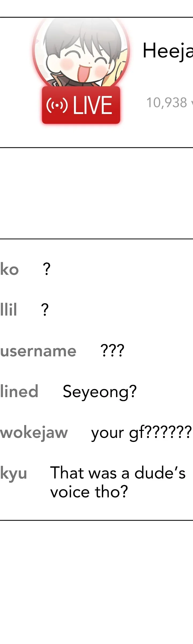The width and height of the screenshot is (193, 644).
Task: Select chat username ending in "llil"
Action: 9,310
